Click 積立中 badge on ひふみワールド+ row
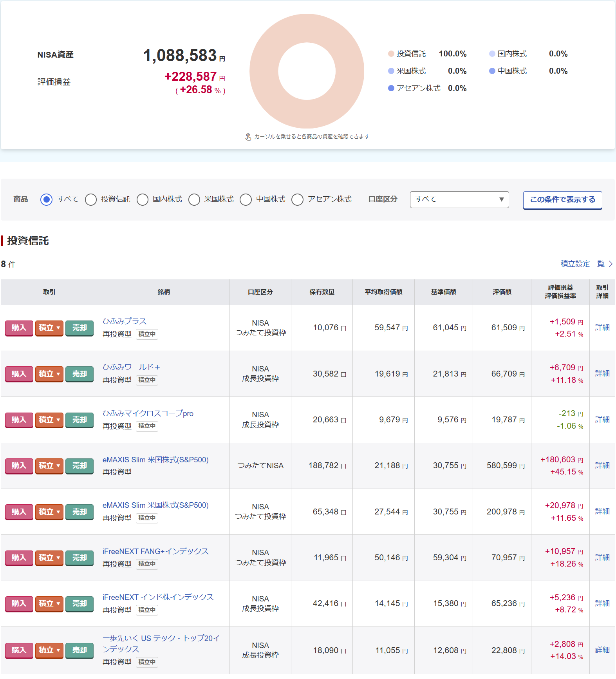Screen dimensions: 616x679 point(147,380)
